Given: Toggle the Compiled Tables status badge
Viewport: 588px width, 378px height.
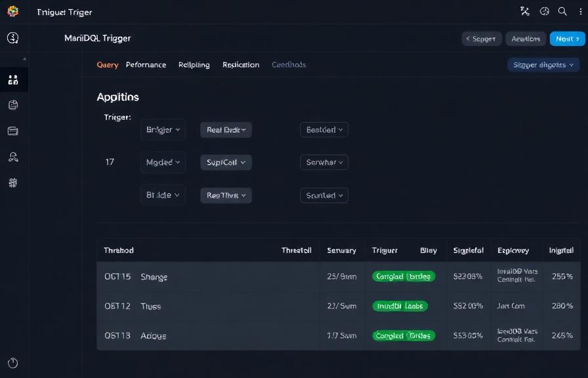Looking at the screenshot, I should click(x=404, y=276).
